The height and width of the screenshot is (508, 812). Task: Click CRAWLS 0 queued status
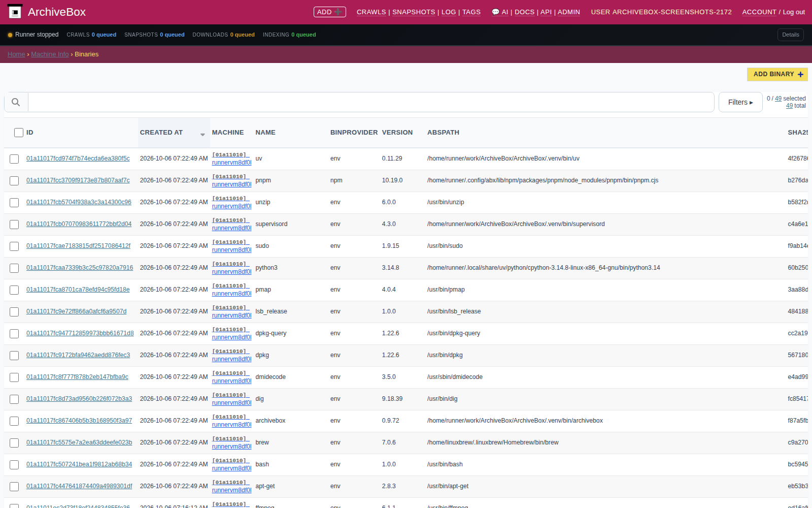91,35
